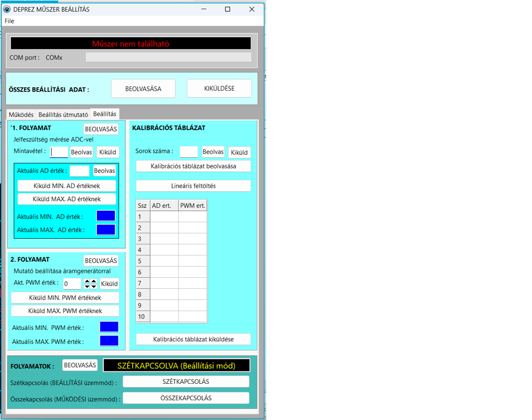
Task: Click the Mintavétel input field
Action: [x=59, y=152]
